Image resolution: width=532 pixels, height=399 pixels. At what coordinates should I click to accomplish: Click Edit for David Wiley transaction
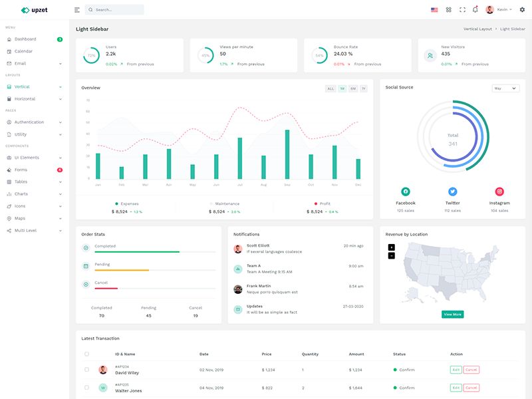pyautogui.click(x=456, y=370)
